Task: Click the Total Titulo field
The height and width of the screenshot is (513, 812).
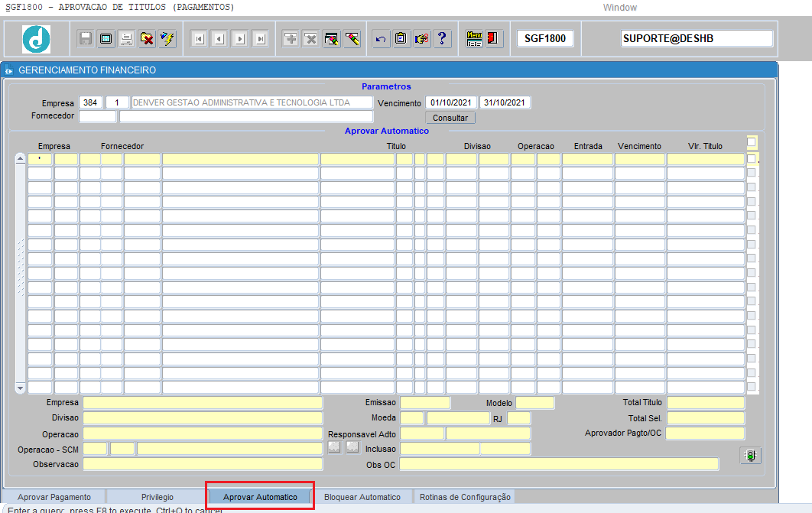Action: [x=705, y=403]
